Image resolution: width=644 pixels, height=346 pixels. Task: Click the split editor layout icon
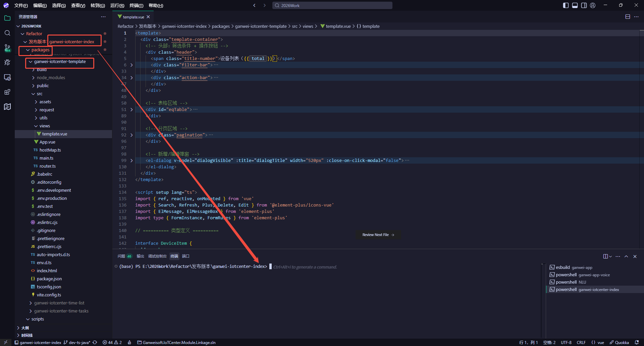(x=628, y=17)
